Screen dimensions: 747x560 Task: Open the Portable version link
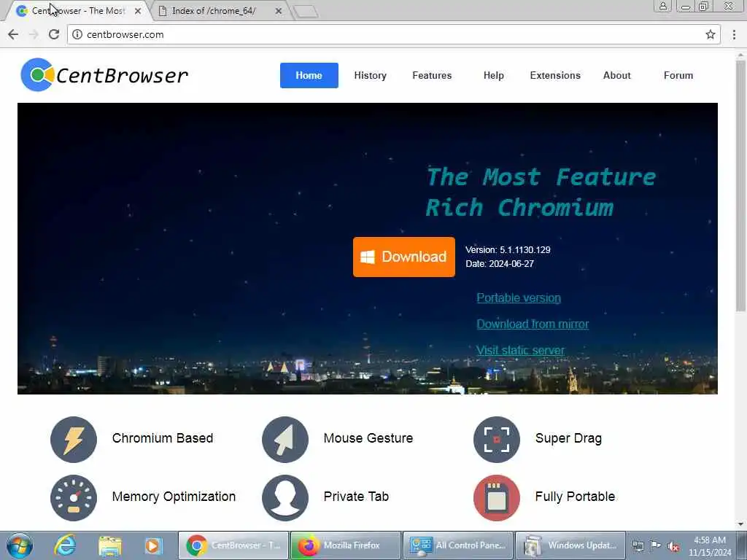coord(519,297)
